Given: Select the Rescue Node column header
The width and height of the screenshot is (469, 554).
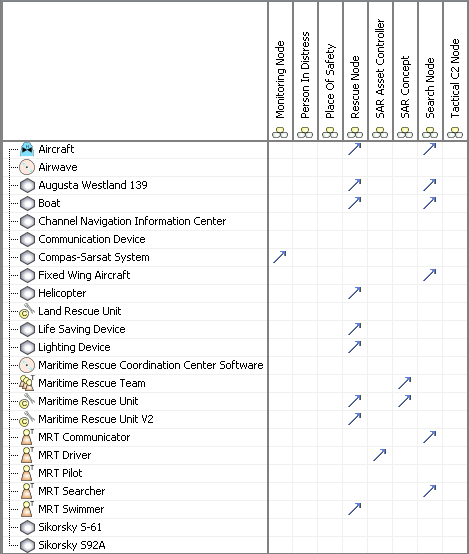Looking at the screenshot, I should click(355, 71).
